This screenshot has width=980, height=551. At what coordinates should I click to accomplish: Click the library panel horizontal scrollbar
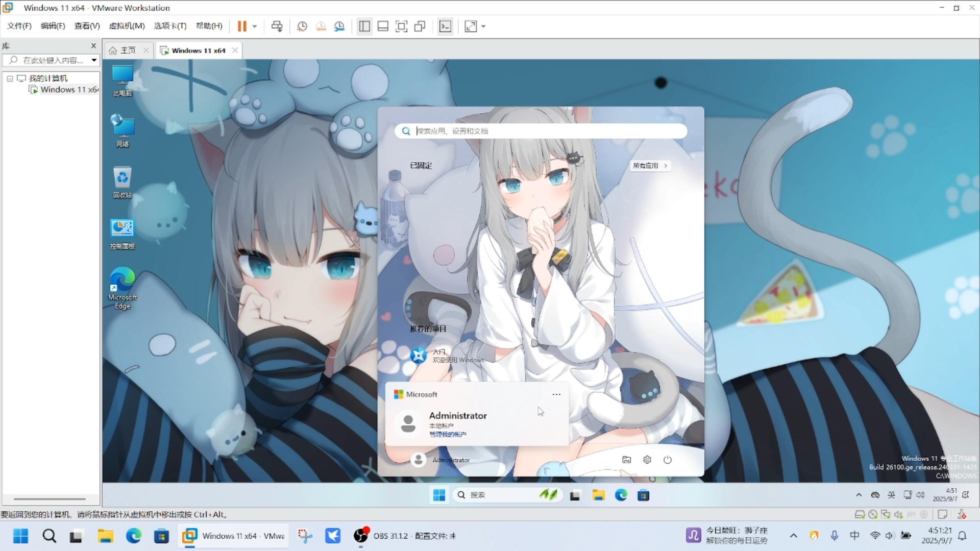click(x=50, y=499)
